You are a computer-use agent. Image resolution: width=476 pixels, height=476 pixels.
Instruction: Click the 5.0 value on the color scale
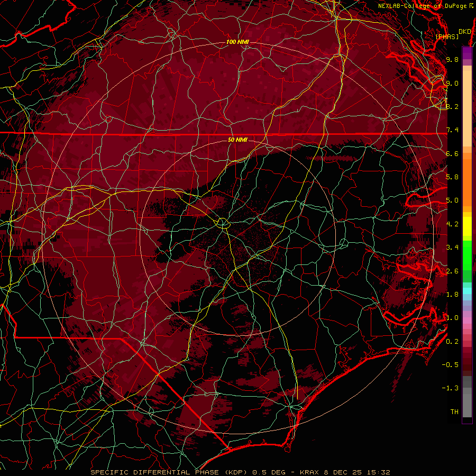(452, 200)
